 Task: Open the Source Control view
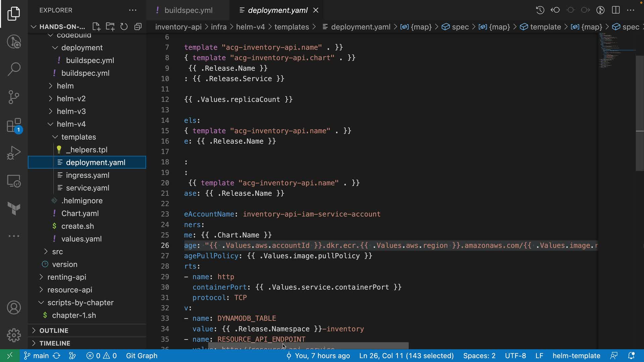click(x=14, y=97)
